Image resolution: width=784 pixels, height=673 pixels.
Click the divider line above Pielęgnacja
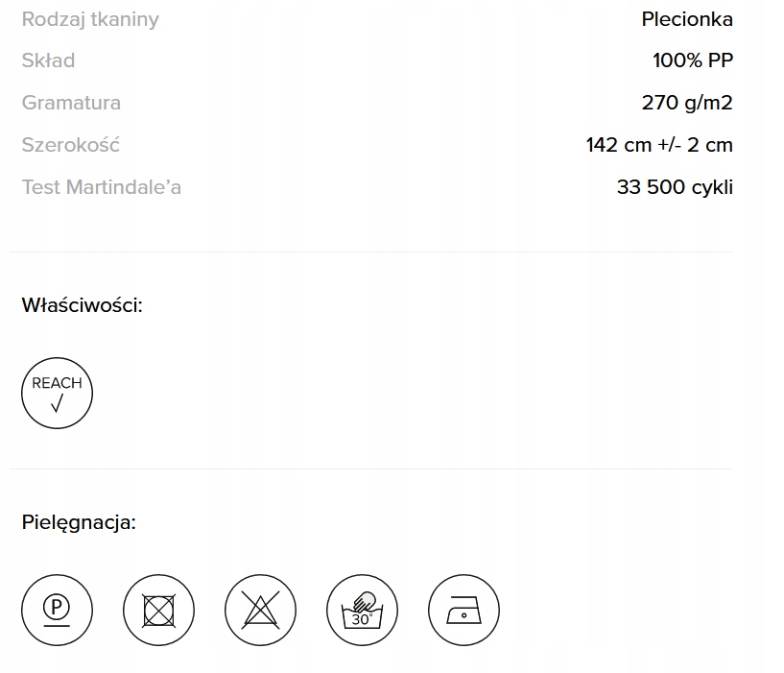pos(370,469)
